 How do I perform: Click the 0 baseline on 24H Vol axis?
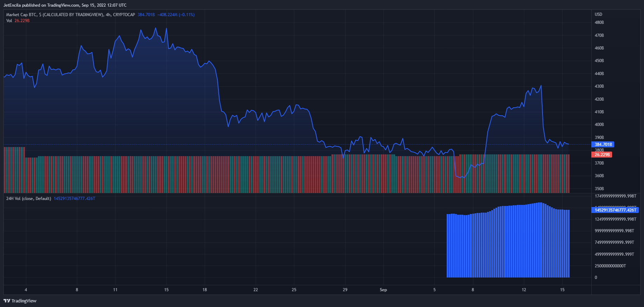[x=596, y=278]
